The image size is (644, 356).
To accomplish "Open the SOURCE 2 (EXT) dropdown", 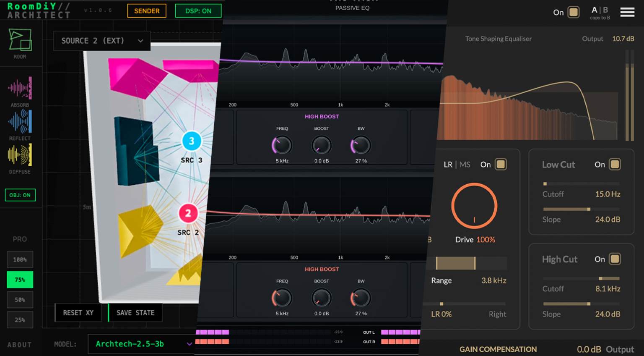I will [x=102, y=41].
